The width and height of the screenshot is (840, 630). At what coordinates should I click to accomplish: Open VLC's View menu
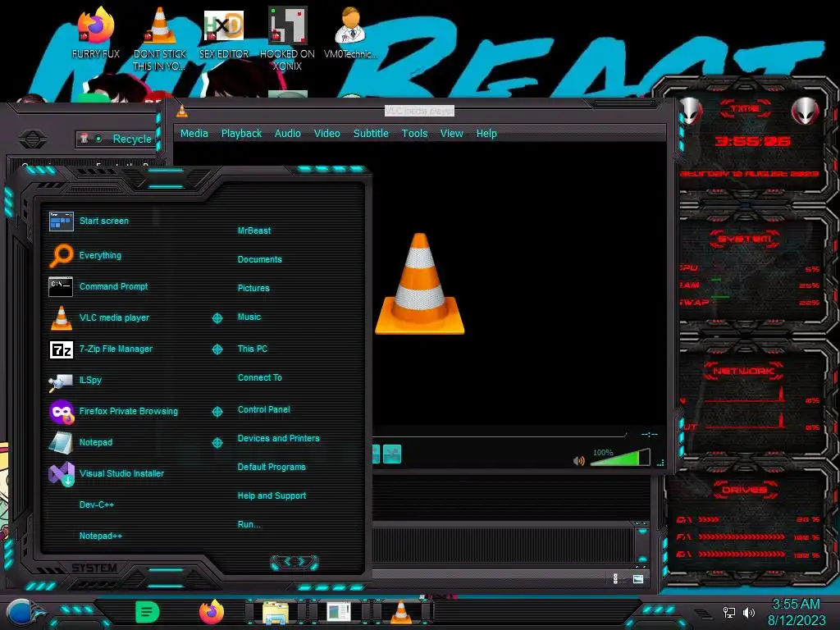click(452, 134)
